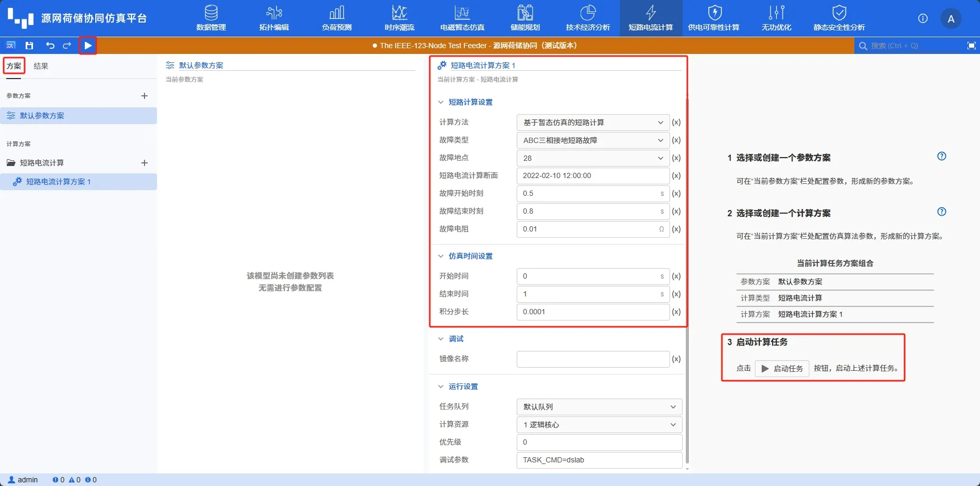Switch to the 结果 tab
Viewport: 980px width, 486px height.
[41, 66]
